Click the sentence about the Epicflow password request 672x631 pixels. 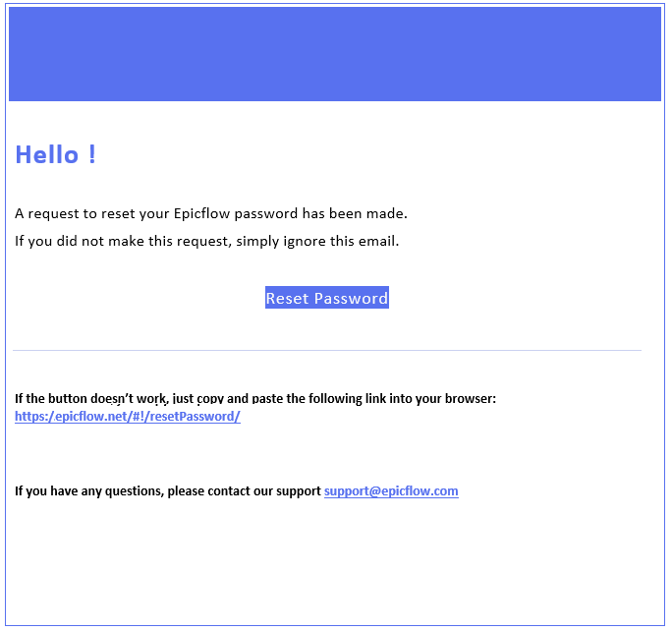pos(211,213)
